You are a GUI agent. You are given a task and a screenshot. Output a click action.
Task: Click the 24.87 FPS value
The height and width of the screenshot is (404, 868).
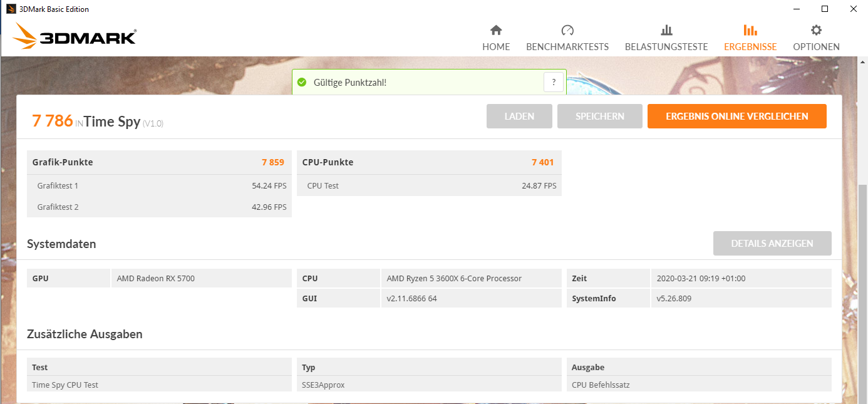[x=539, y=186]
